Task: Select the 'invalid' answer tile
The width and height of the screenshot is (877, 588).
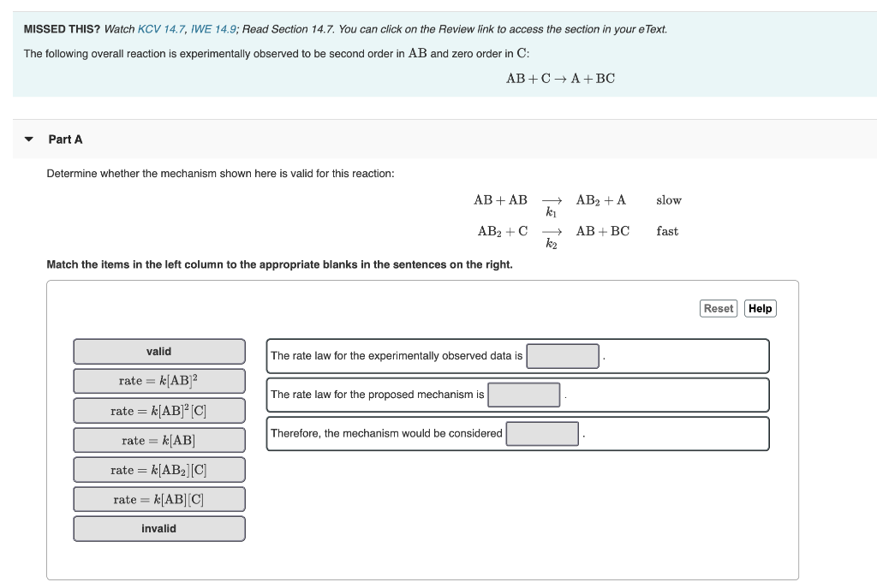Action: pos(159,528)
